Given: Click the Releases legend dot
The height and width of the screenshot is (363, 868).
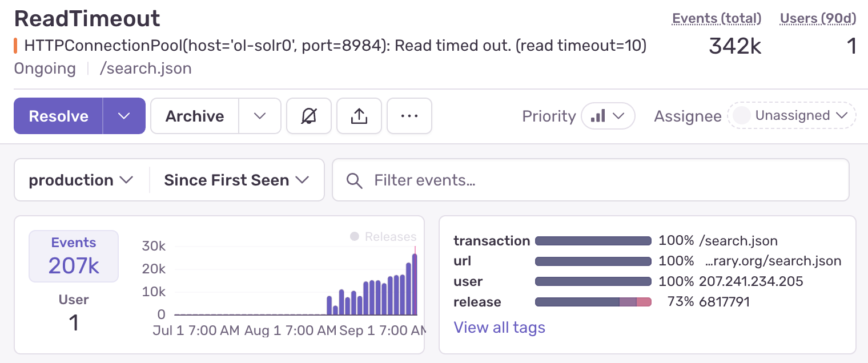Looking at the screenshot, I should click(354, 236).
